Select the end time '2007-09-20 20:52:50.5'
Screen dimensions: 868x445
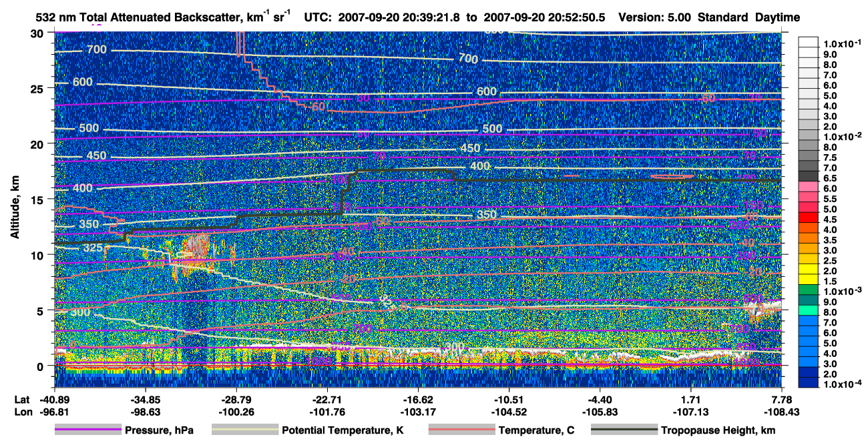[x=545, y=17]
